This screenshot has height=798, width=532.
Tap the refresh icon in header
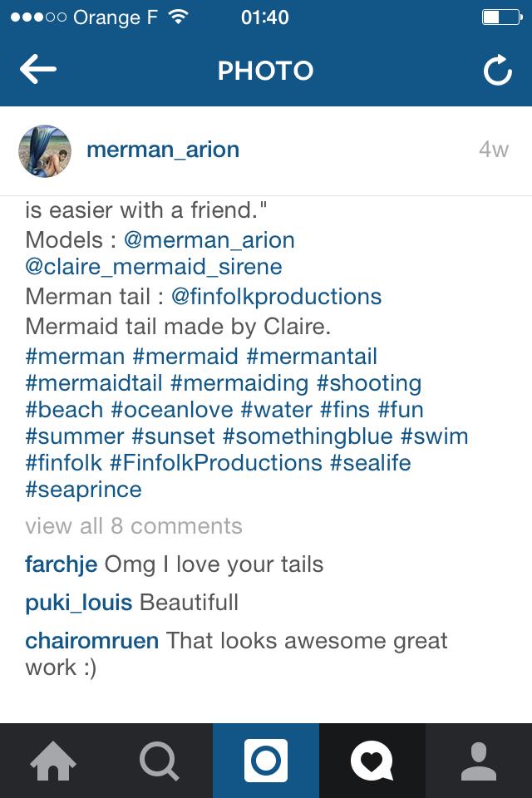tap(497, 71)
